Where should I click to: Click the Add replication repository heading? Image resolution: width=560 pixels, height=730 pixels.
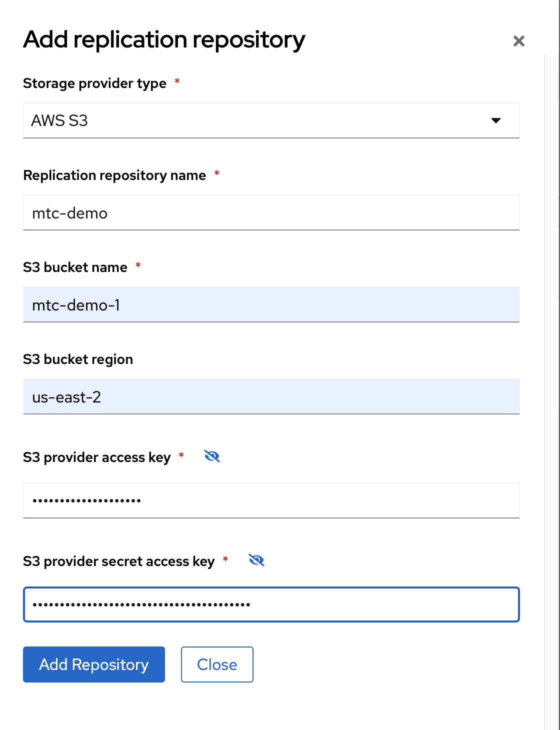(164, 40)
